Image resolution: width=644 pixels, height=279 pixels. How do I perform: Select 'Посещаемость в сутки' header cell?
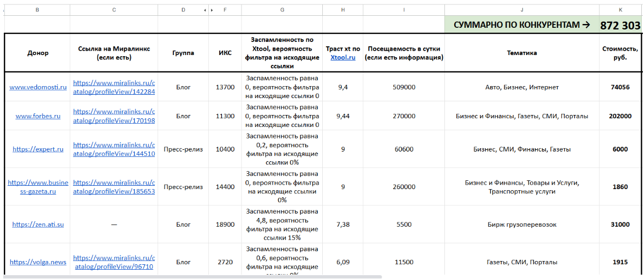click(x=404, y=53)
